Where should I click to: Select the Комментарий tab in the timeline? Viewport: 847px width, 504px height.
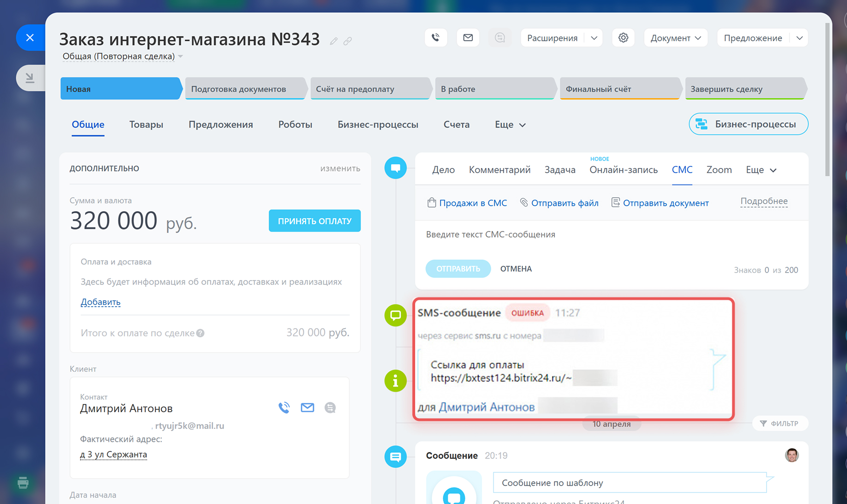coord(500,170)
